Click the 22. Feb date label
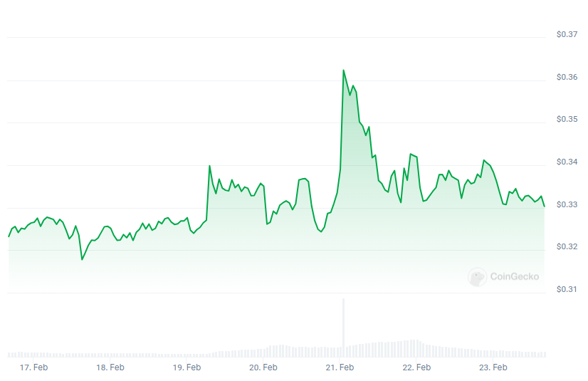 [416, 367]
